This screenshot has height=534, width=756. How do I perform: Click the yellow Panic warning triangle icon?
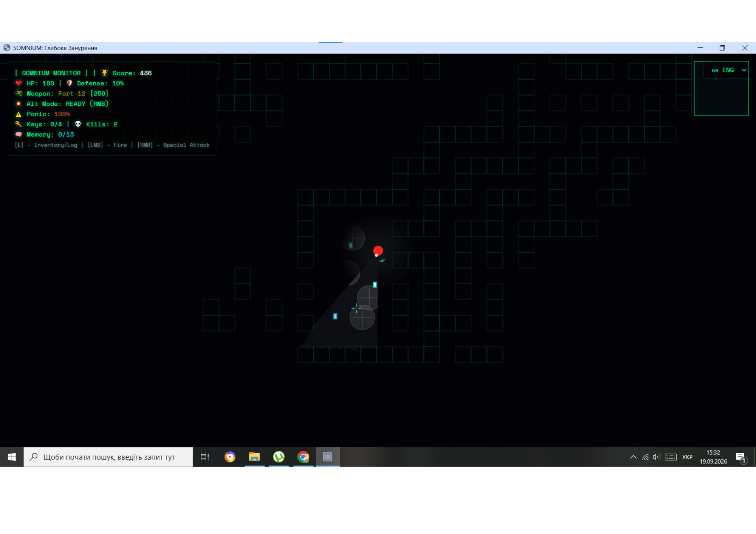coord(19,114)
